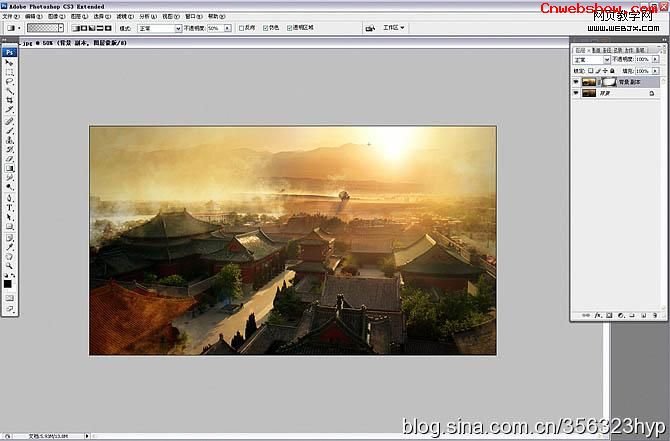The height and width of the screenshot is (441, 670).
Task: Open the Layer (图层) menu
Action: (x=79, y=16)
